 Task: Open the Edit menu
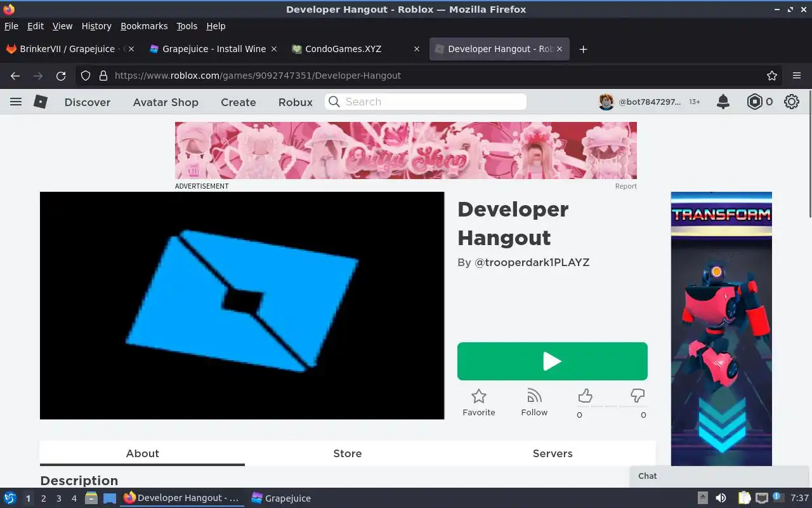36,26
